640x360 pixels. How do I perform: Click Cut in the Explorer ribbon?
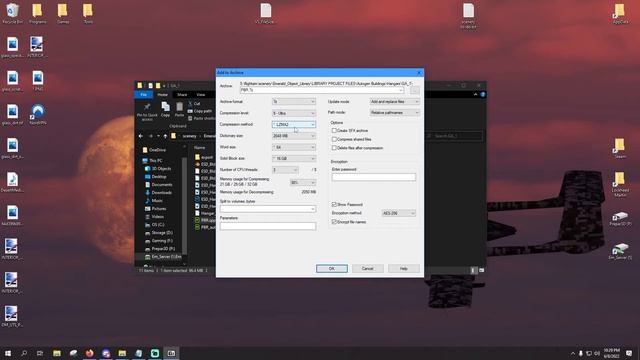click(x=194, y=104)
